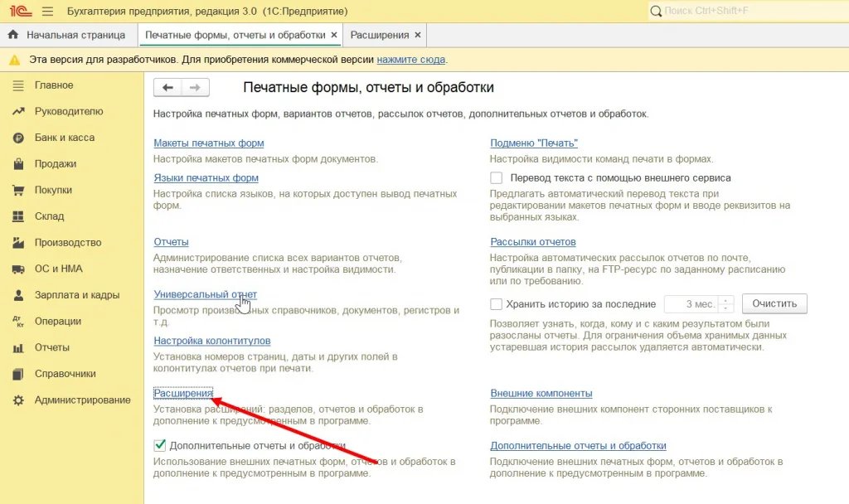Open the Языки печатных форм link
849x504 pixels.
(x=206, y=177)
